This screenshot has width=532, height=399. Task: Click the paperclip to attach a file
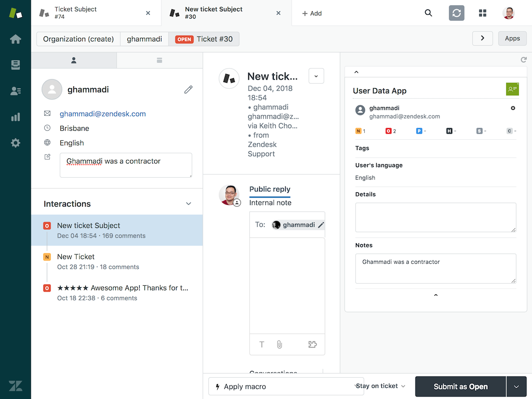point(279,344)
